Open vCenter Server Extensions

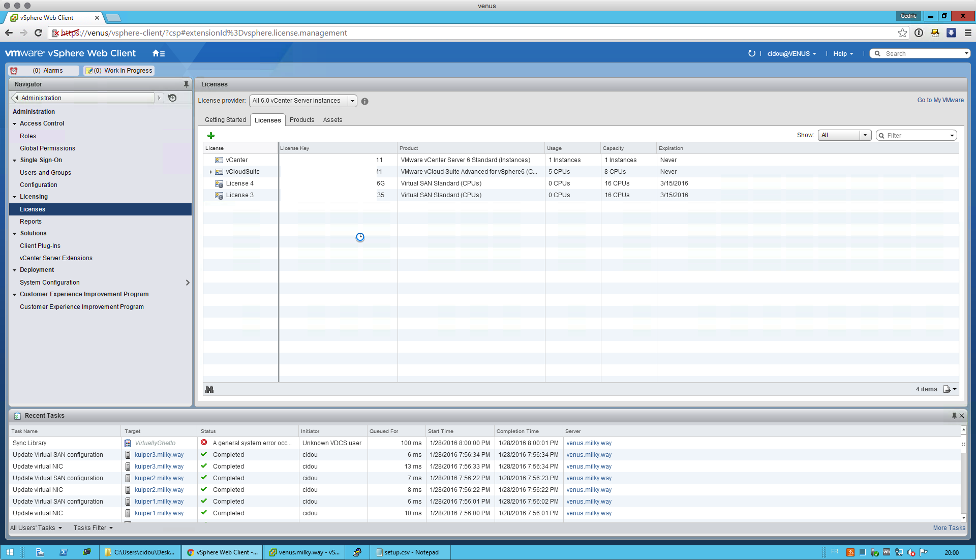pyautogui.click(x=56, y=258)
